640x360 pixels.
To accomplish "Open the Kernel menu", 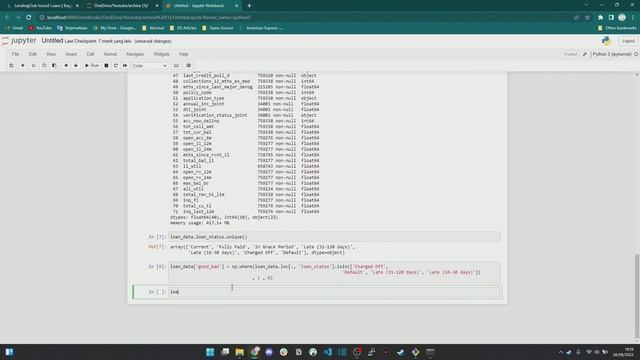I will click(110, 54).
